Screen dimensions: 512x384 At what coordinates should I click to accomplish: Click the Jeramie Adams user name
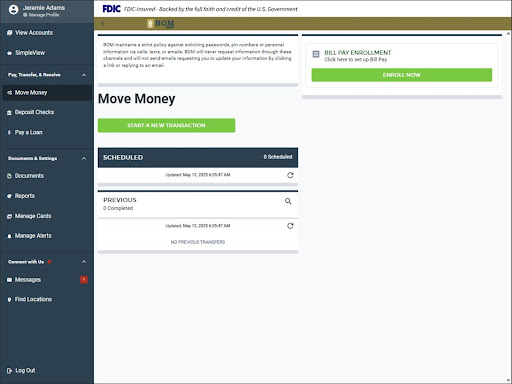point(44,8)
